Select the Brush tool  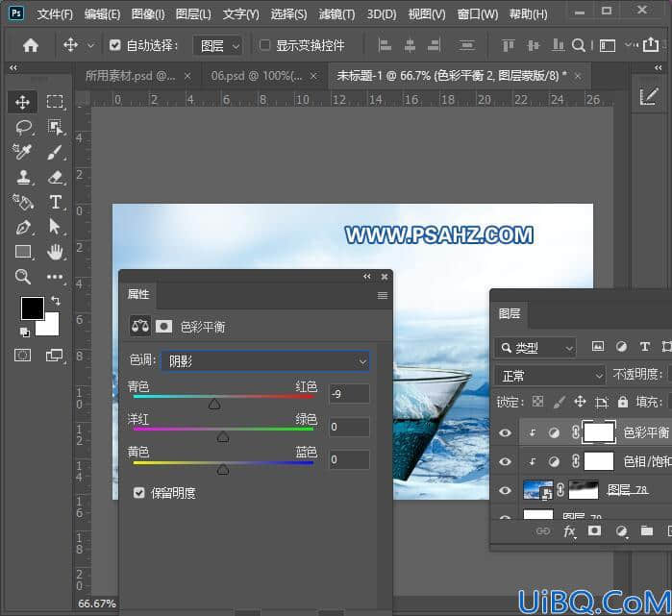[55, 152]
